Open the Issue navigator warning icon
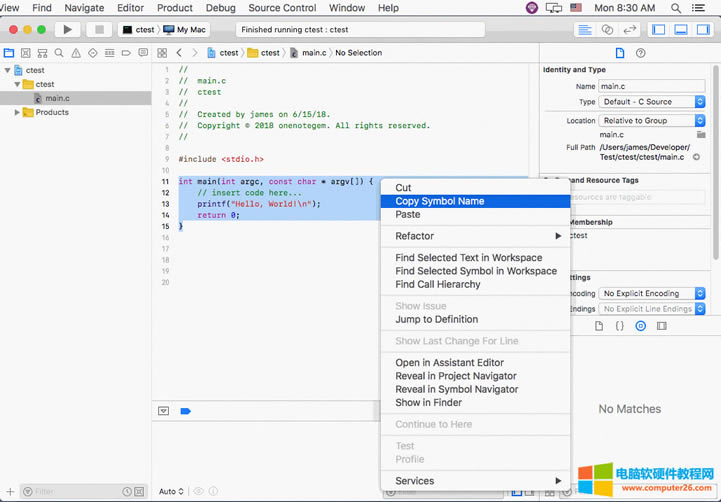The image size is (721, 502). pos(76,53)
